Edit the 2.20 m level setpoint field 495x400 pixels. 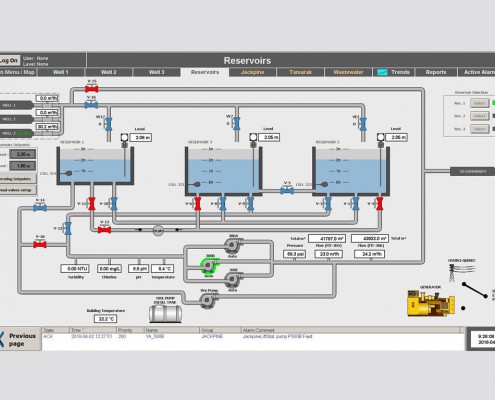(23, 154)
